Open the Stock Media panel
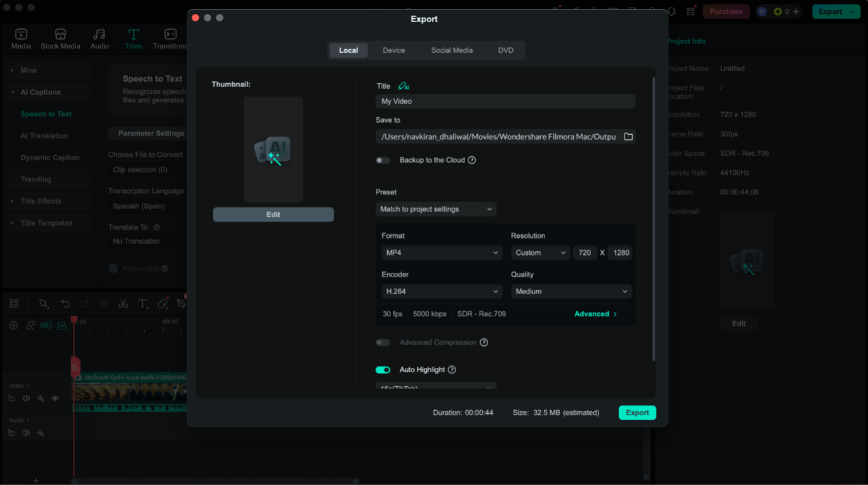This screenshot has height=485, width=868. 60,38
